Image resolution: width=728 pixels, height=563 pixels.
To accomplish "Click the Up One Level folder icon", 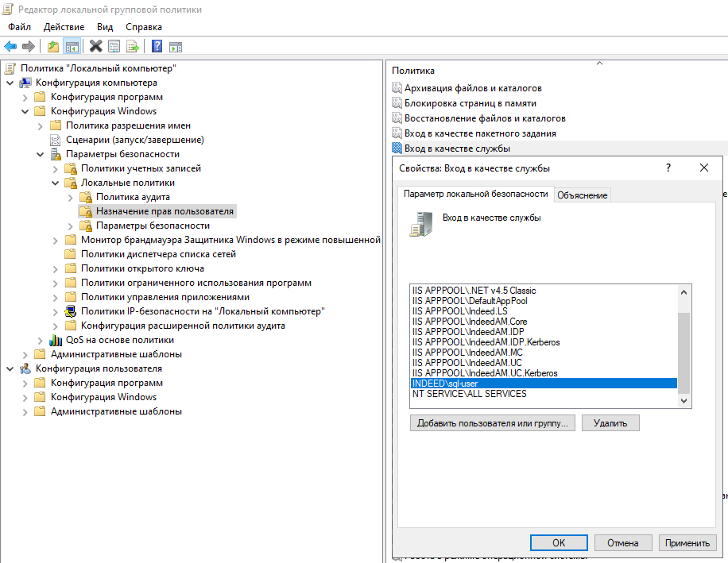I will pyautogui.click(x=53, y=46).
